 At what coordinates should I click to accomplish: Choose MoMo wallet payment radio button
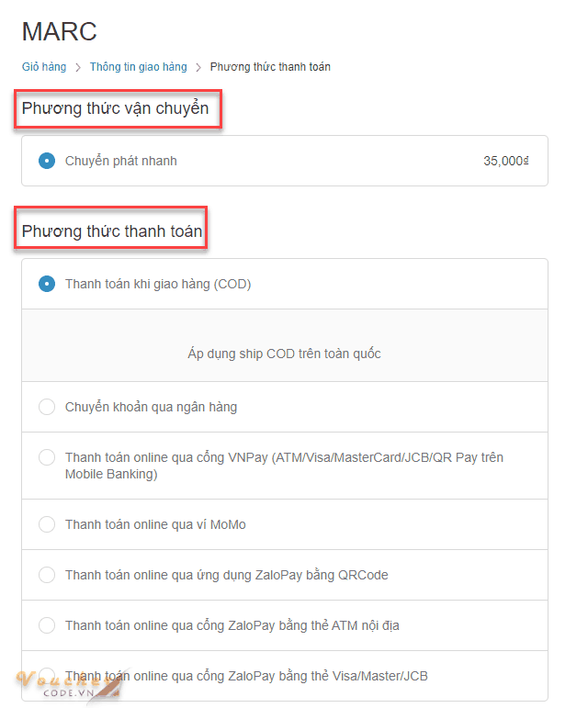tap(47, 524)
